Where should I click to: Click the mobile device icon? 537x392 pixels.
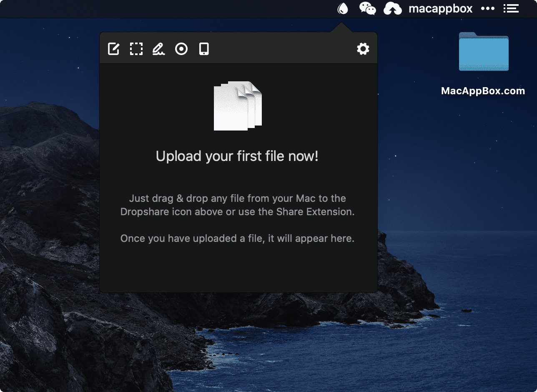pyautogui.click(x=204, y=49)
